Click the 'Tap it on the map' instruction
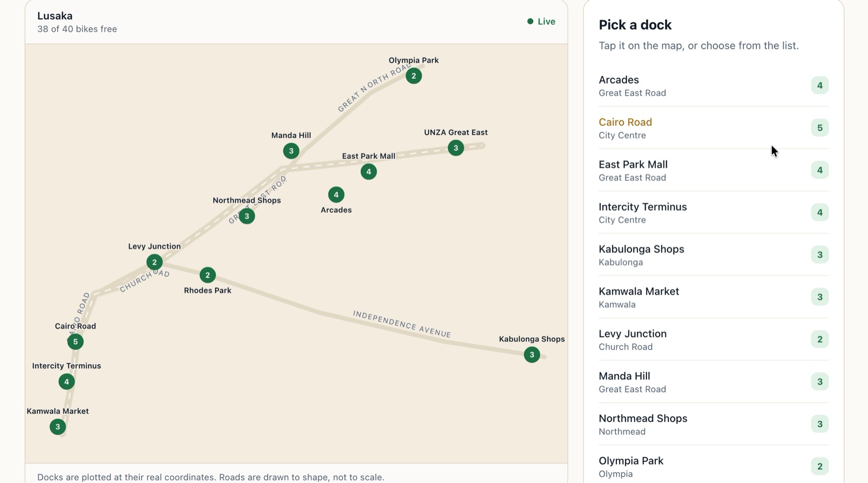This screenshot has width=868, height=483. [699, 46]
